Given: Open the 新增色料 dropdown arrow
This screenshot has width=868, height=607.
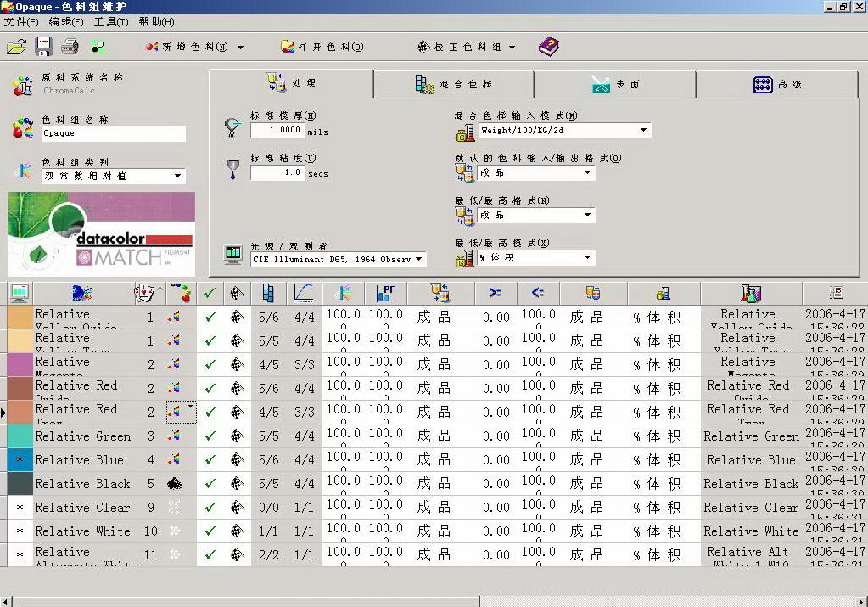Looking at the screenshot, I should pyautogui.click(x=240, y=47).
